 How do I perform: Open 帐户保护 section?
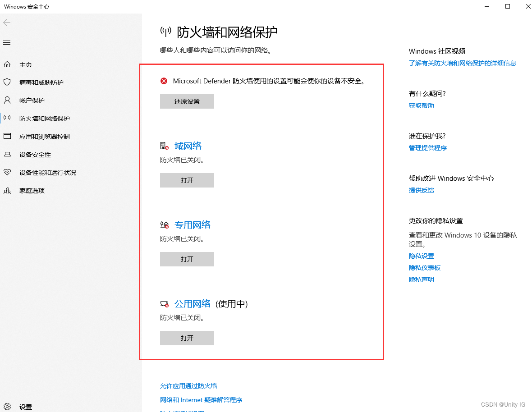32,101
